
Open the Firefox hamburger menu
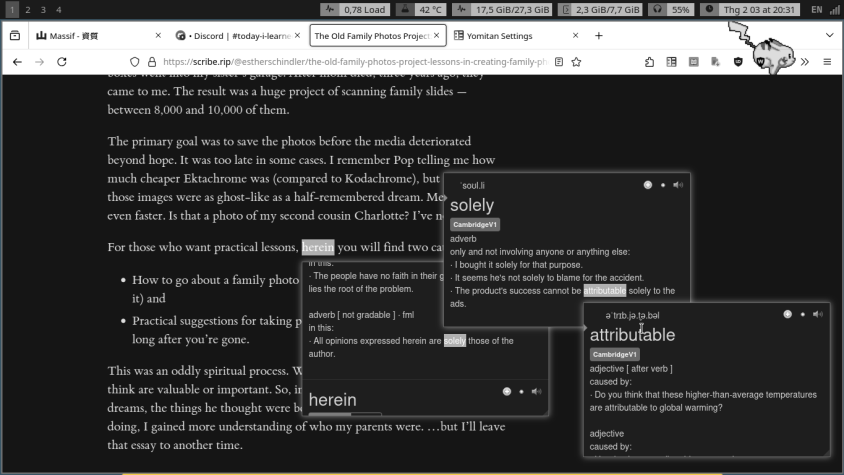click(827, 62)
